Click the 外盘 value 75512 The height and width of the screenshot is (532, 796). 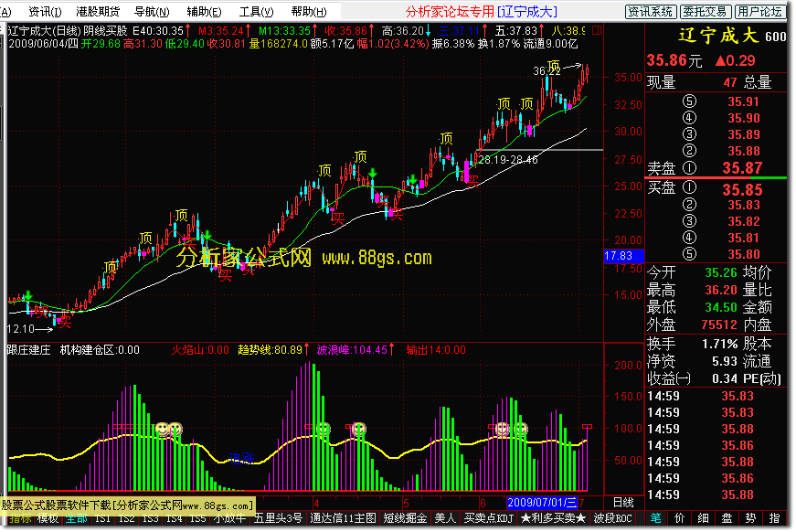(x=719, y=325)
